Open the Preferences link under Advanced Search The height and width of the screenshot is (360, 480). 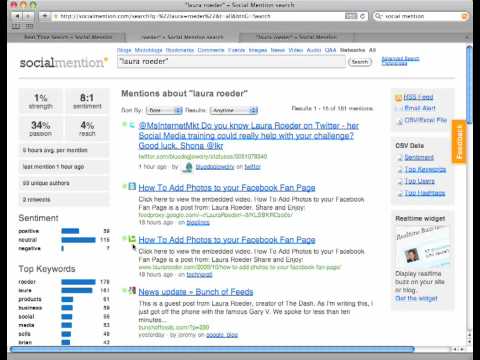[394, 63]
